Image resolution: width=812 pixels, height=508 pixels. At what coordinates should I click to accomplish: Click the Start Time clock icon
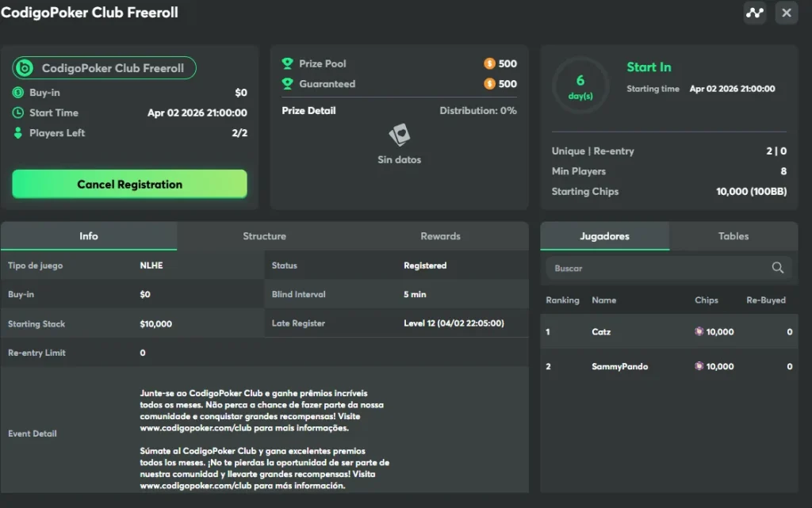[18, 113]
